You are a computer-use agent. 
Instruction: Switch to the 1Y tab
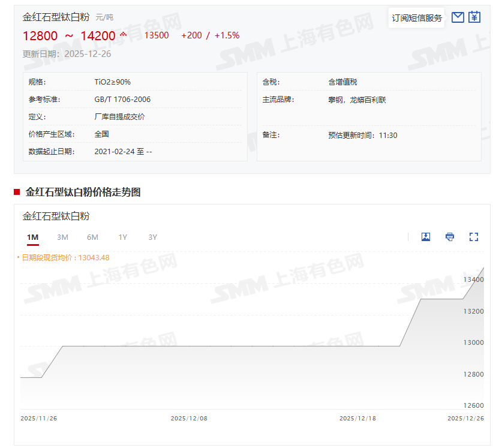pyautogui.click(x=122, y=237)
